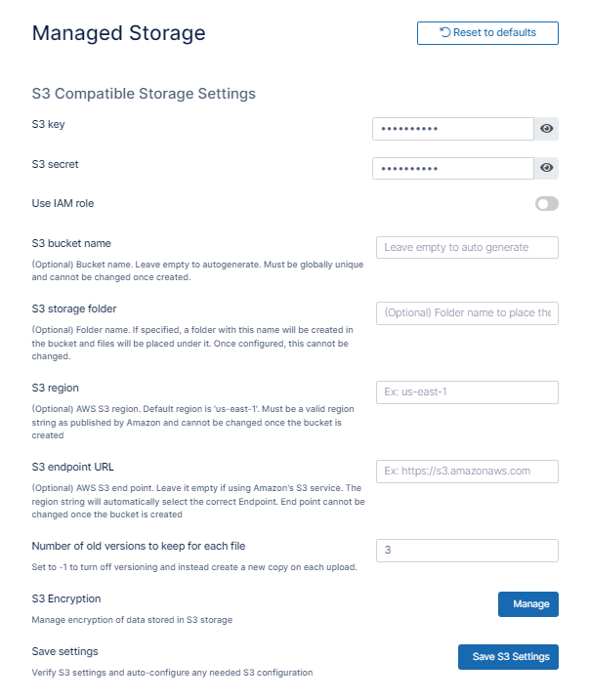Reveal the S3 key value with eye icon
This screenshot has width=589, height=700.
(x=547, y=129)
